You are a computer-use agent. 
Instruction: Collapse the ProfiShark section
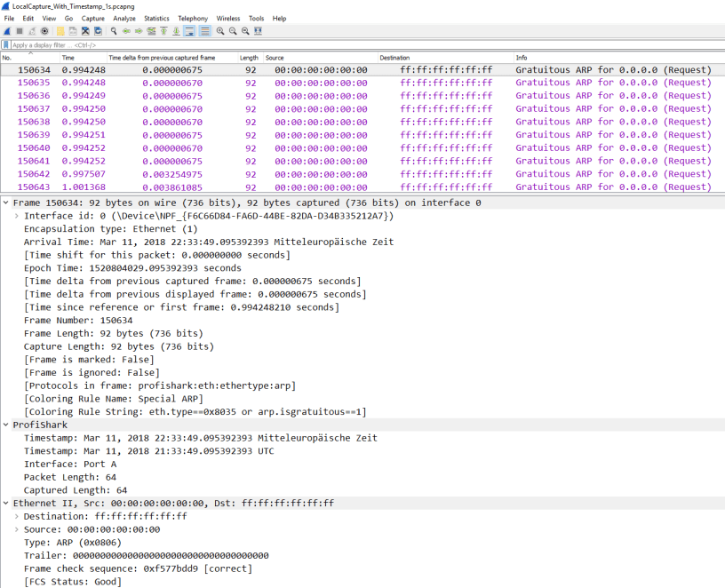tap(6, 425)
